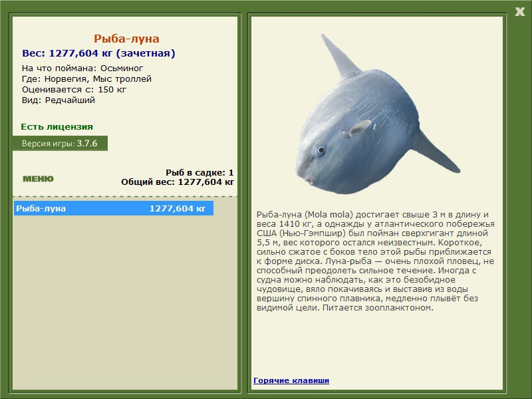Click the Рыб в садке: 1 counter
Screen dimensions: 532x399
coord(199,172)
